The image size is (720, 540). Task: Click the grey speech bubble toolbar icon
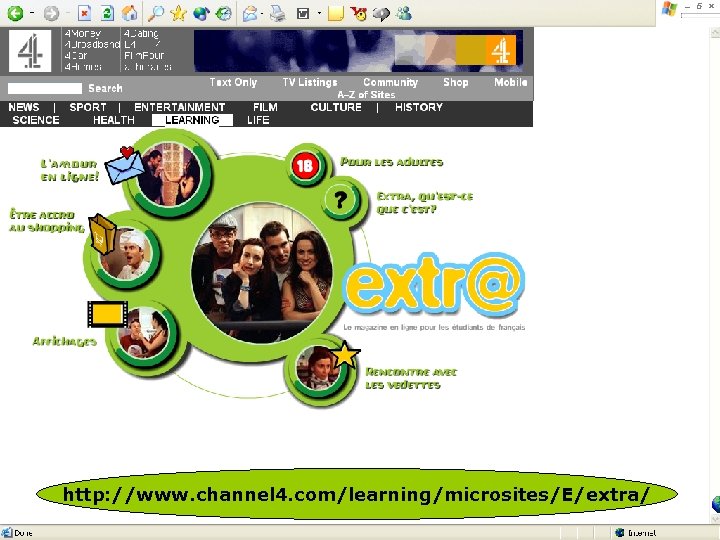click(x=381, y=14)
